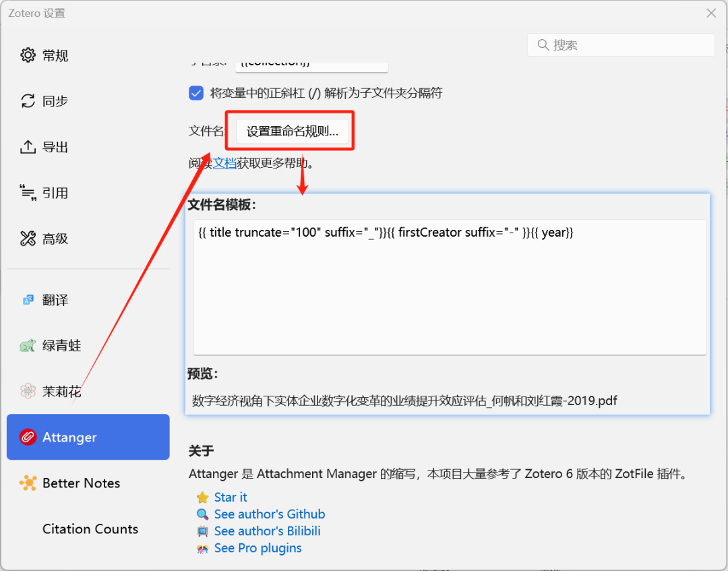The image size is (728, 571).
Task: Click the 设置重命名规则 button
Action: [292, 131]
